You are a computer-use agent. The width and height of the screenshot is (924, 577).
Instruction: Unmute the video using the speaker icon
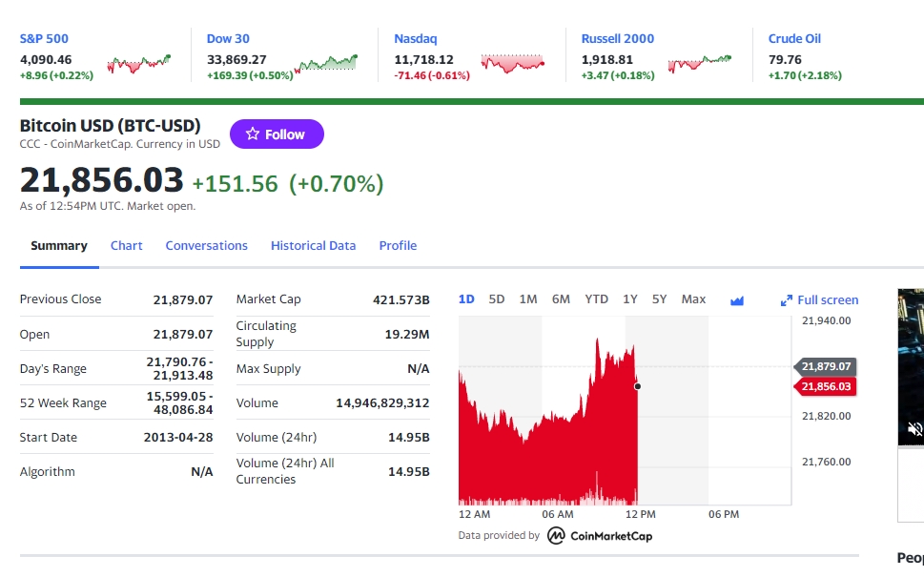[x=914, y=428]
